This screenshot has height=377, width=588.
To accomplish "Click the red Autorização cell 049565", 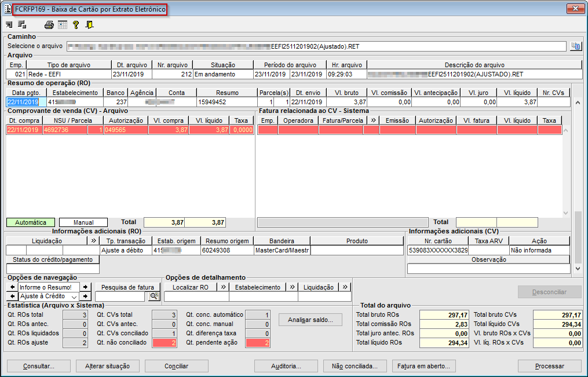I will 126,130.
